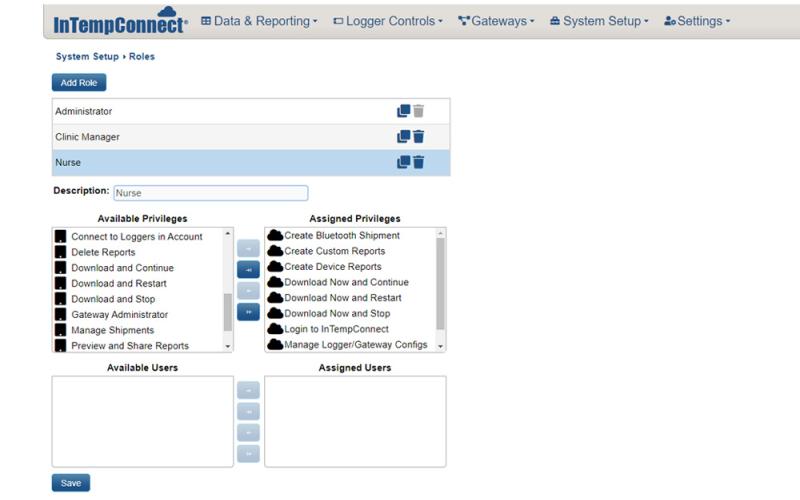Open the Settings menu
Viewport: 800px width, 500px height.
pyautogui.click(x=697, y=21)
